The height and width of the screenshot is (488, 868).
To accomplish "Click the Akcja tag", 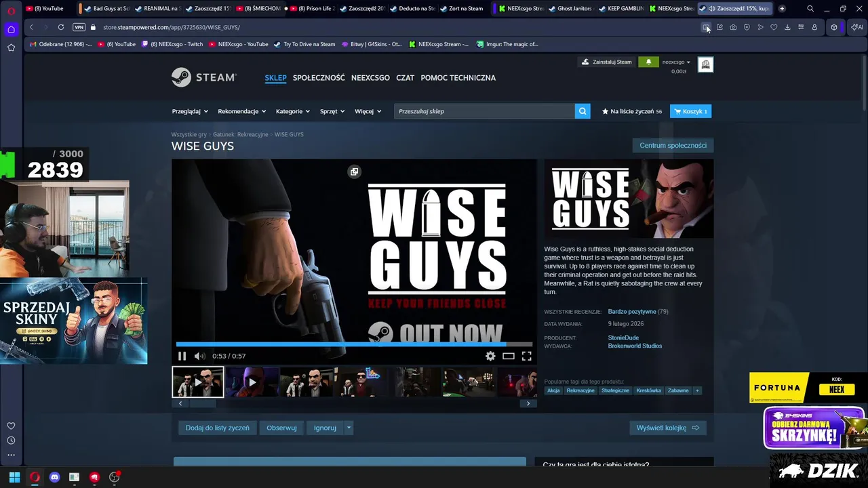I will [553, 390].
